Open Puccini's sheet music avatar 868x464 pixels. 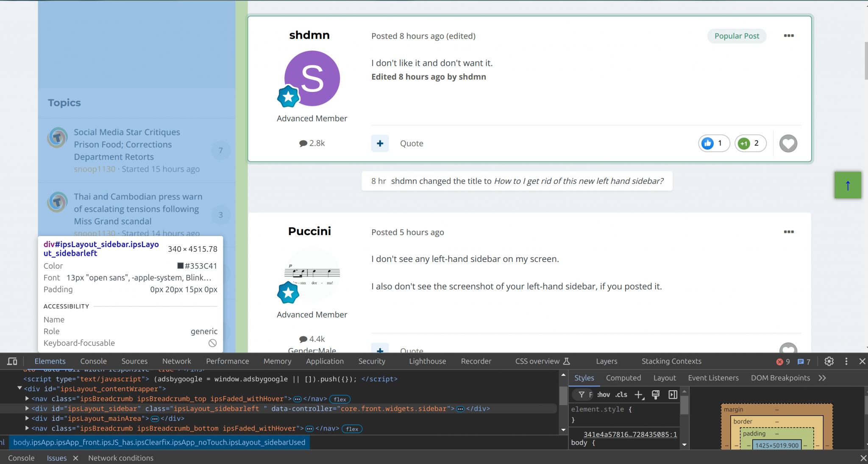[312, 275]
